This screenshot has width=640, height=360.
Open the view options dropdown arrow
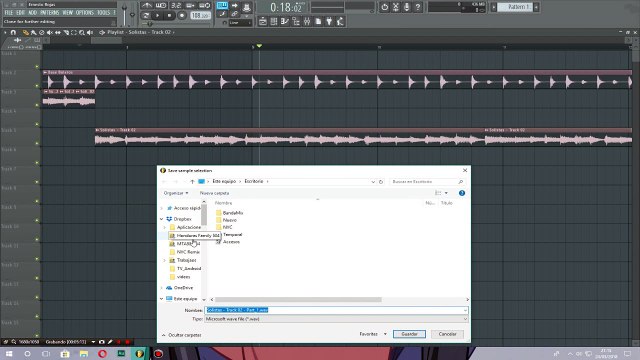(x=446, y=193)
